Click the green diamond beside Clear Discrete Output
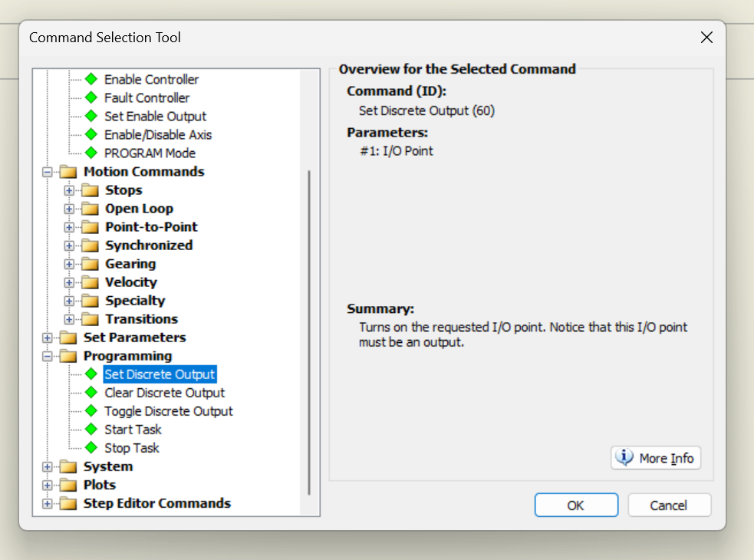This screenshot has width=754, height=560. (91, 393)
